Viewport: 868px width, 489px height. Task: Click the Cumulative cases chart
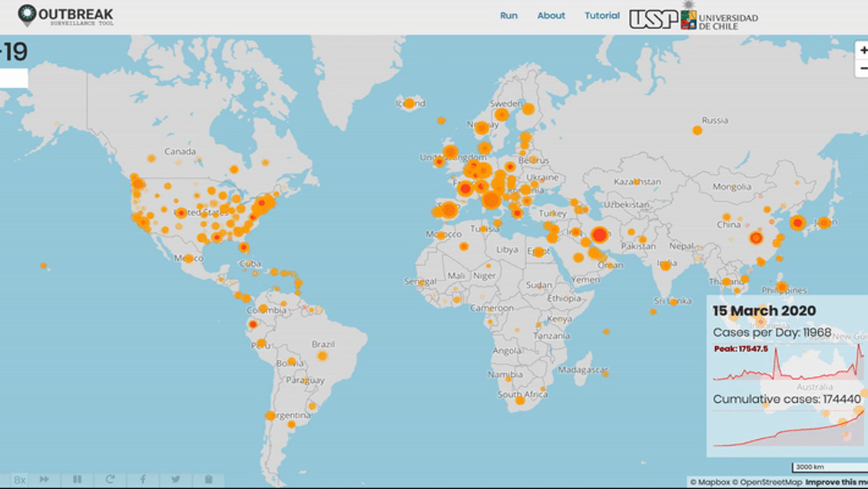click(788, 429)
